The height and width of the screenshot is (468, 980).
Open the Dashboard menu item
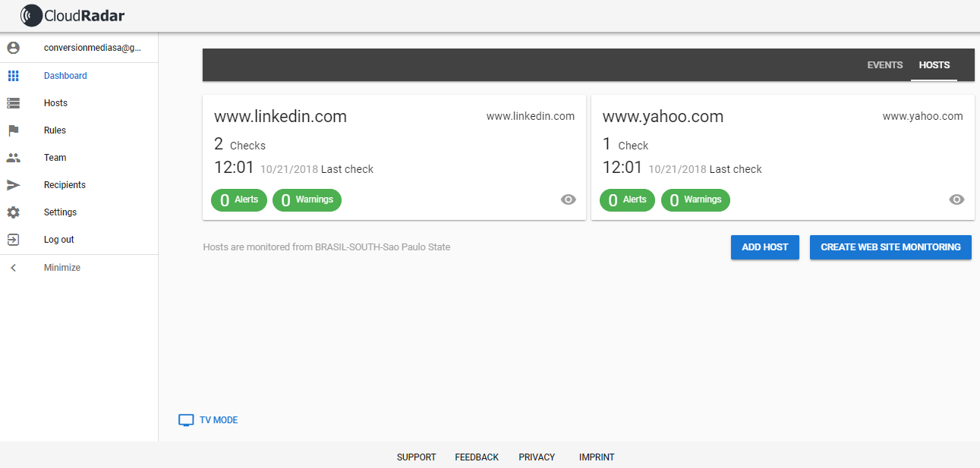click(65, 76)
